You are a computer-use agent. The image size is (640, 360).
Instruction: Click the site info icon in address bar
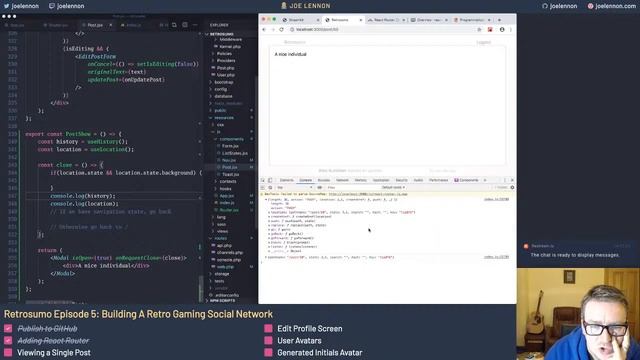coord(292,29)
